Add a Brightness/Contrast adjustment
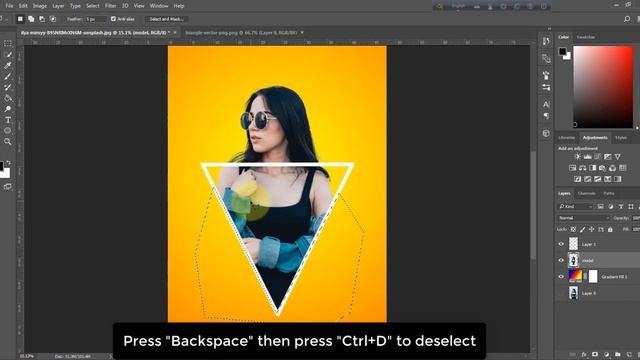The width and height of the screenshot is (640, 360). point(577,157)
